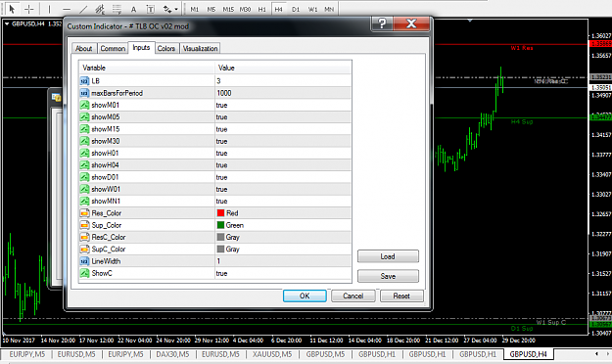Select the crosshair tool
This screenshot has width=612, height=364.
click(x=28, y=9)
